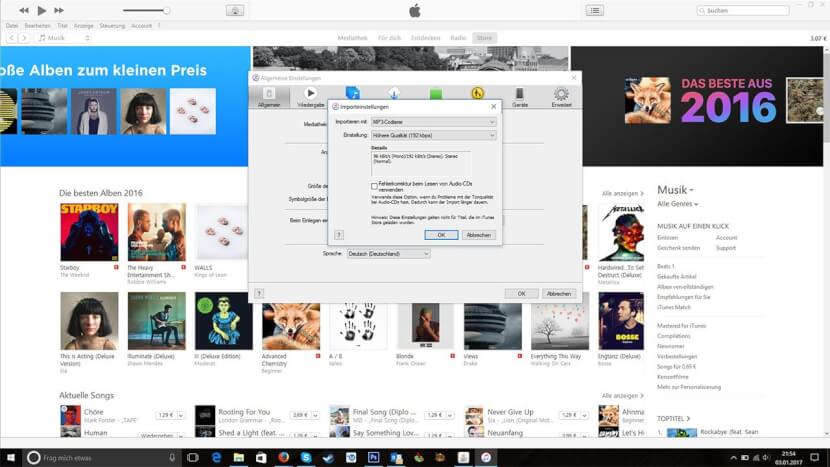Open the Account menu

141,25
